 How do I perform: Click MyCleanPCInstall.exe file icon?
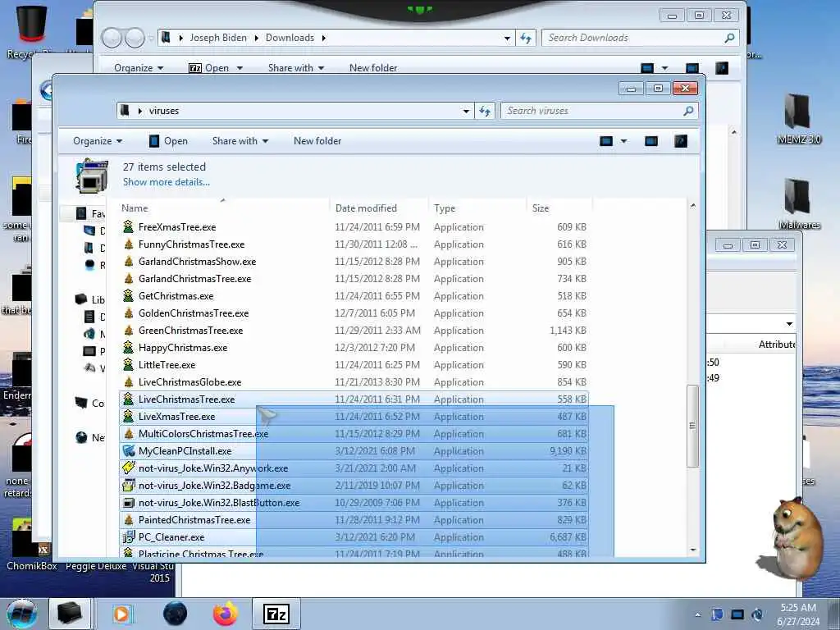pos(128,451)
